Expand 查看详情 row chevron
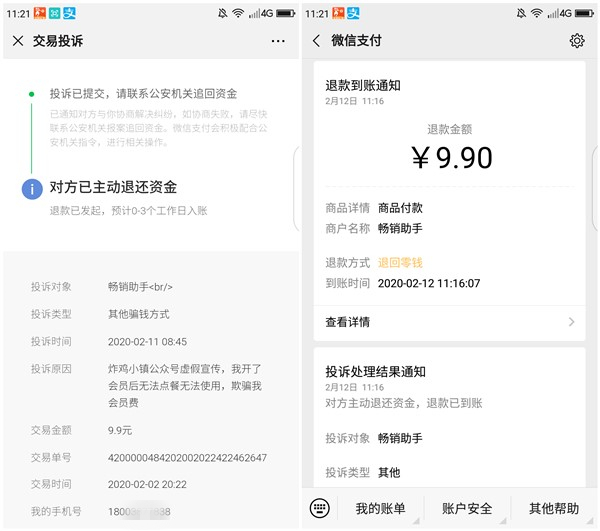 [x=571, y=322]
